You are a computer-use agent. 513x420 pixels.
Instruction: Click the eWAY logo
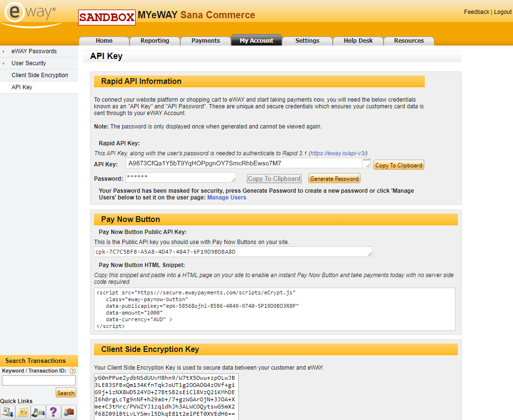(31, 15)
